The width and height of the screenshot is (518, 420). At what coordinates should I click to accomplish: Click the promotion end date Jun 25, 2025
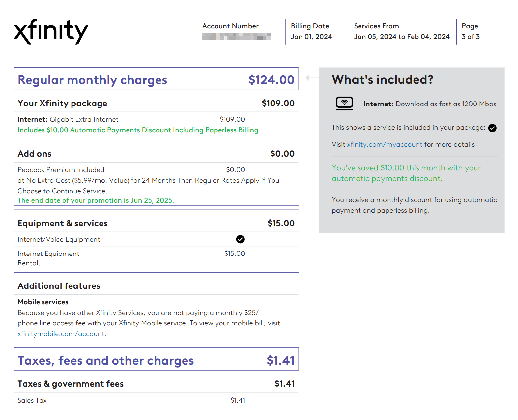pos(96,200)
